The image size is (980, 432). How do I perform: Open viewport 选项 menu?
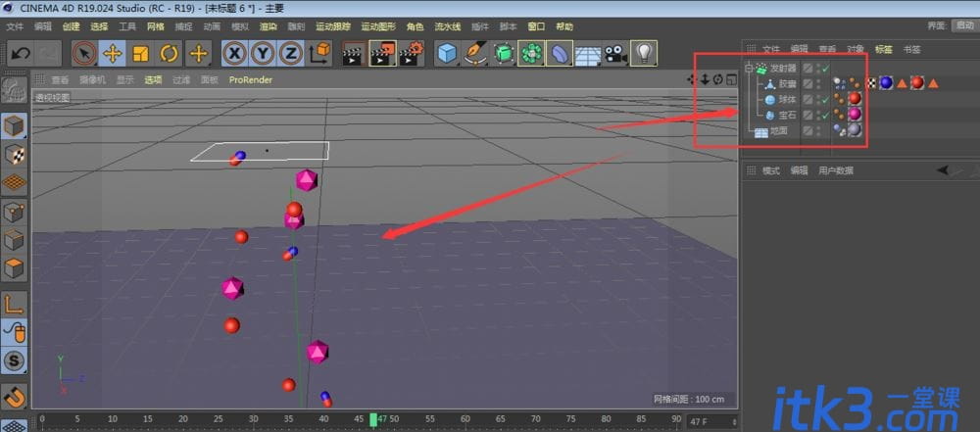(153, 80)
